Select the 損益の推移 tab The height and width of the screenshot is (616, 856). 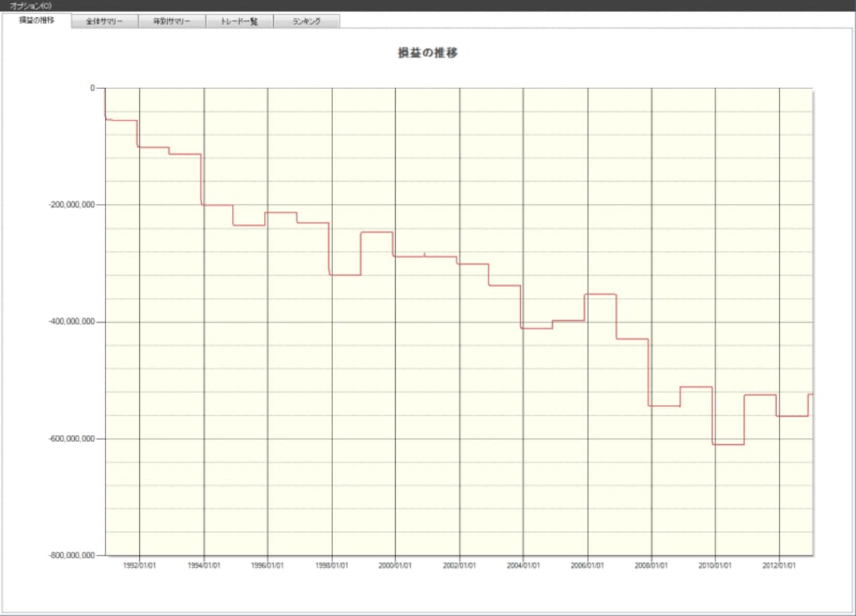point(37,21)
